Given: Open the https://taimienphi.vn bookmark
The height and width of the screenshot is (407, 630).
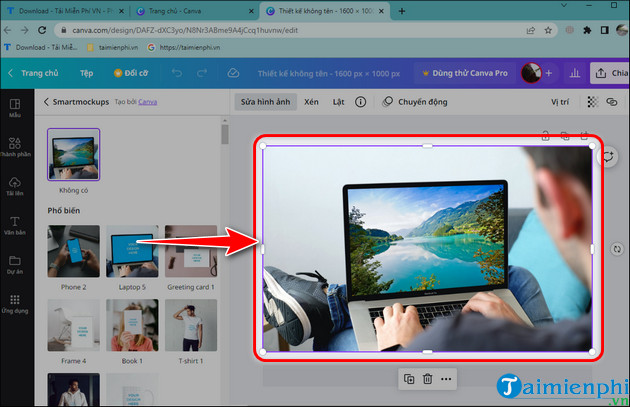Looking at the screenshot, I should [184, 47].
